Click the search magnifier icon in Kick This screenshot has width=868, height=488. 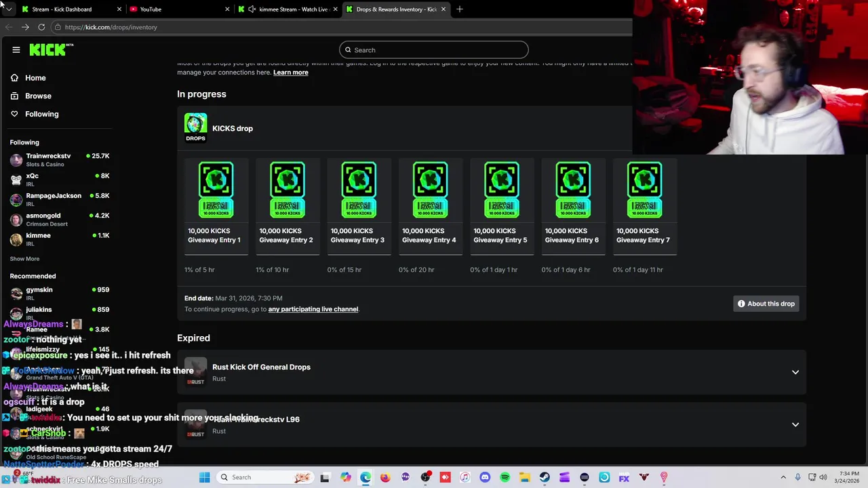tap(348, 50)
